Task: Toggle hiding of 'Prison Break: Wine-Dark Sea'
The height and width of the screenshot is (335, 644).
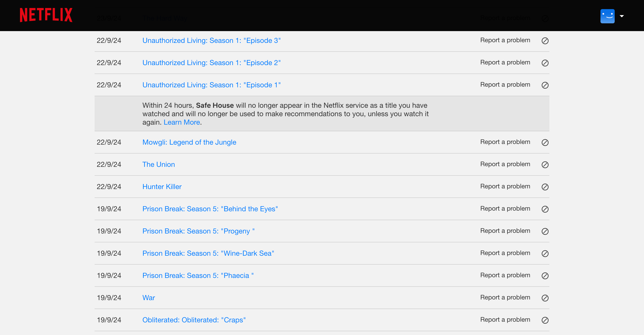Action: pyautogui.click(x=545, y=253)
